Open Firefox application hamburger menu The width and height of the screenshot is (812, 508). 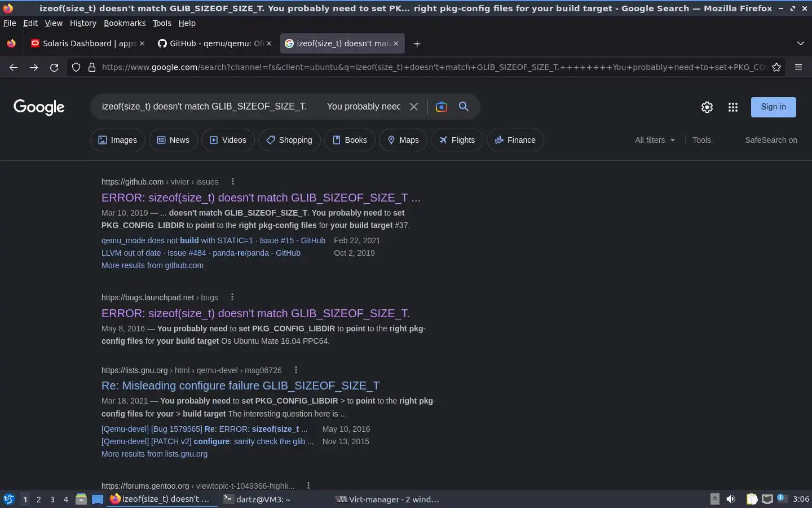(x=798, y=67)
